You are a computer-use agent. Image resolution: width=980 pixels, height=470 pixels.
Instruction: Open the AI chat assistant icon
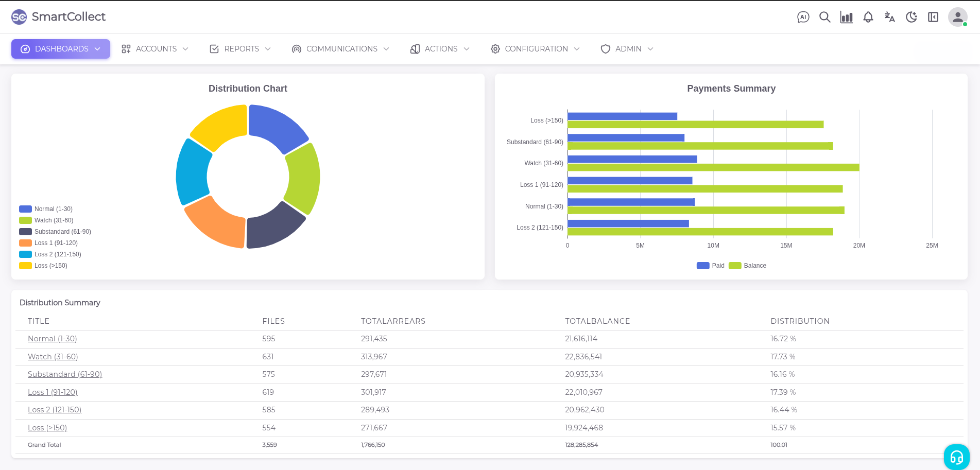803,17
